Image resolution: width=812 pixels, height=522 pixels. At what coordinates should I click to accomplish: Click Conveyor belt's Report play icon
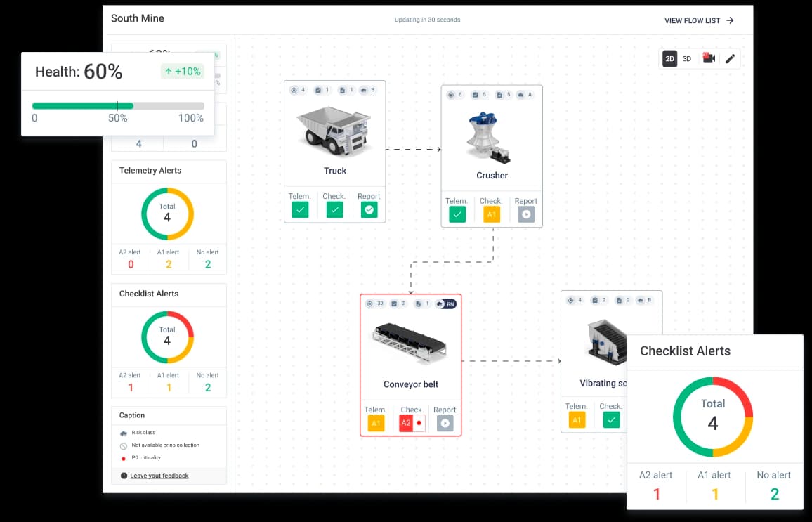445,423
